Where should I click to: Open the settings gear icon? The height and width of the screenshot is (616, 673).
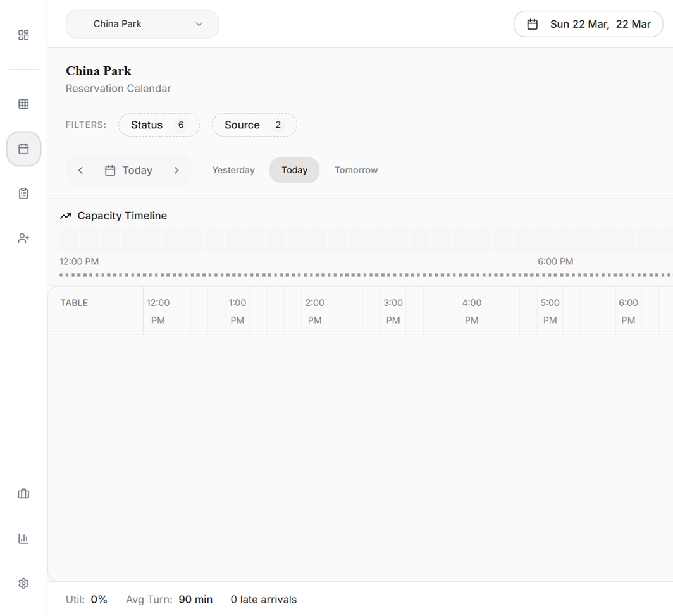(x=23, y=583)
